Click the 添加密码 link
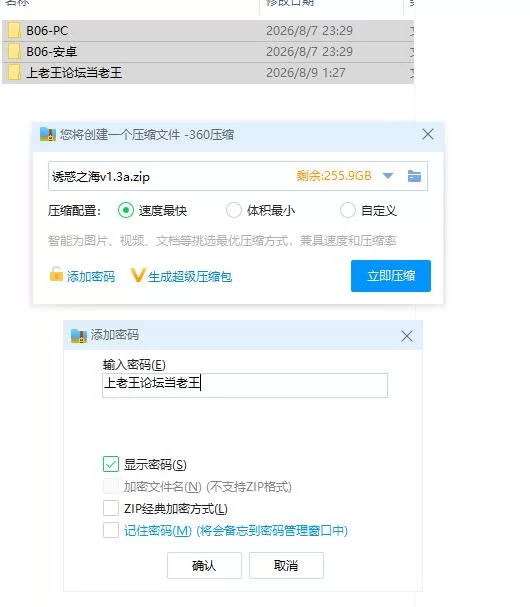This screenshot has width=530, height=607. tap(91, 276)
